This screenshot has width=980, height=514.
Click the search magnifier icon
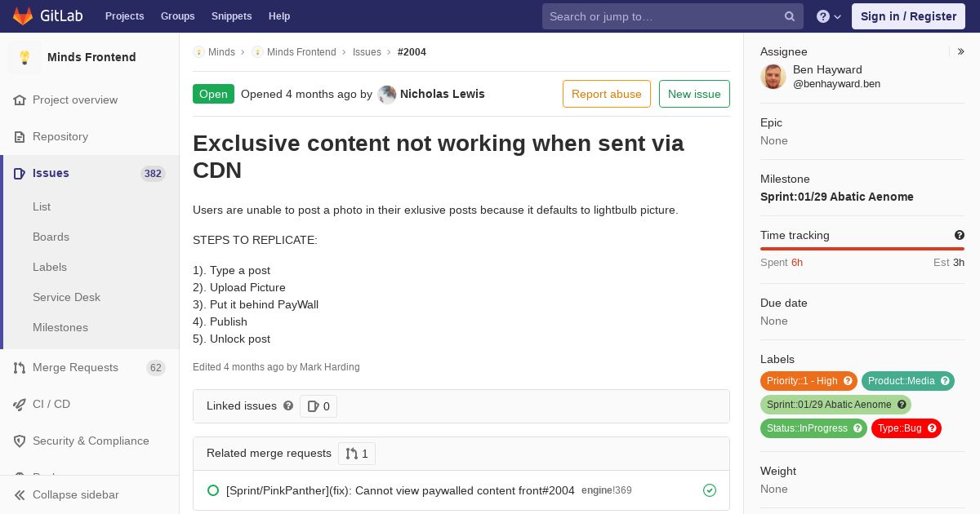790,16
